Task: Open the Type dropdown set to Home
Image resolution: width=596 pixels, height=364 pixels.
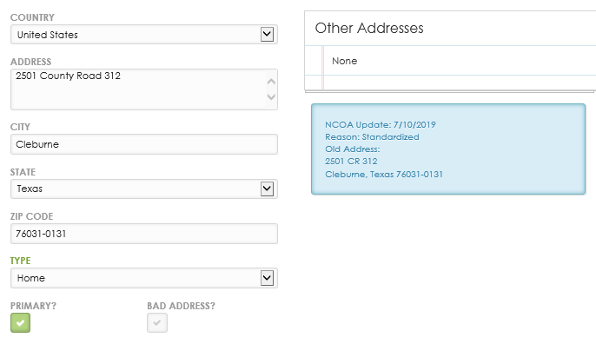Action: coord(143,278)
